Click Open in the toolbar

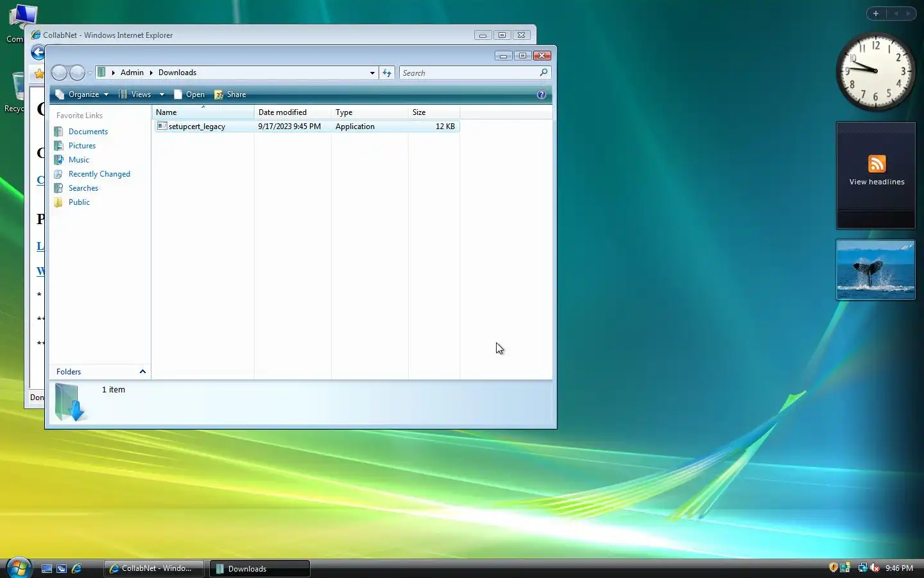pyautogui.click(x=189, y=94)
